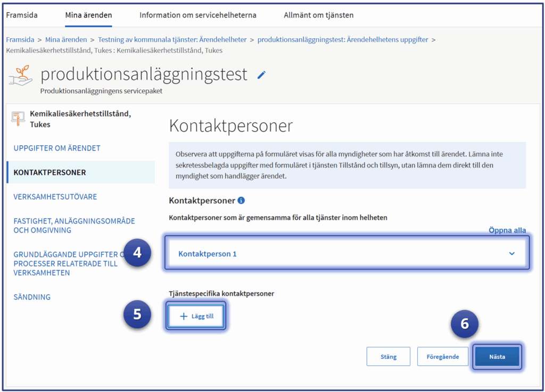Click Öppna alla to expand all sections
Viewport: 545px width, 392px height.
click(x=507, y=230)
